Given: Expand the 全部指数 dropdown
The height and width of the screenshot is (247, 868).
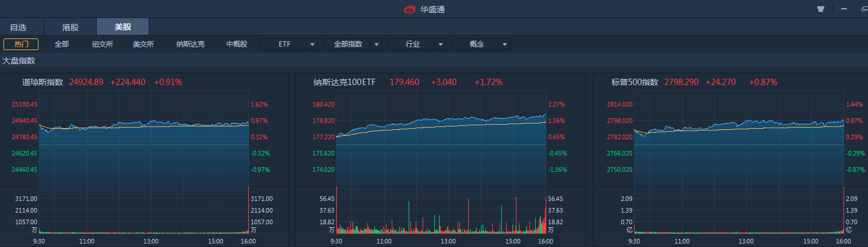Looking at the screenshot, I should (353, 44).
